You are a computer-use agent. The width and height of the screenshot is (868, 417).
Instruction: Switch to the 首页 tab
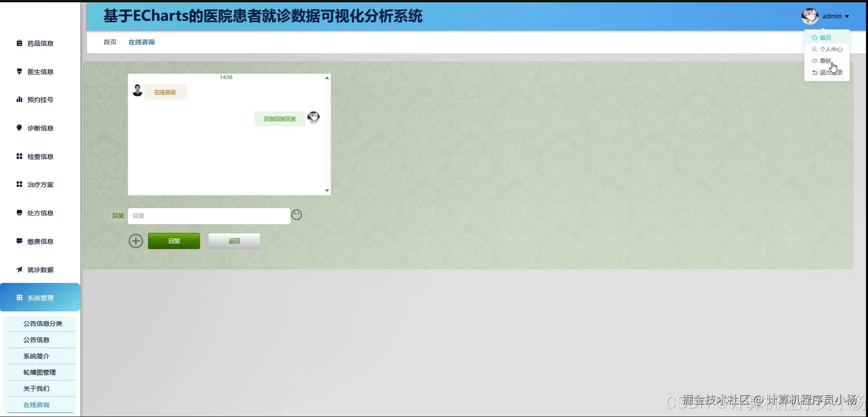pyautogui.click(x=109, y=42)
